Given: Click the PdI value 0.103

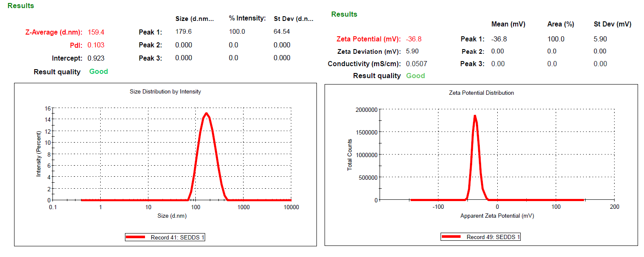Looking at the screenshot, I should pyautogui.click(x=96, y=45).
